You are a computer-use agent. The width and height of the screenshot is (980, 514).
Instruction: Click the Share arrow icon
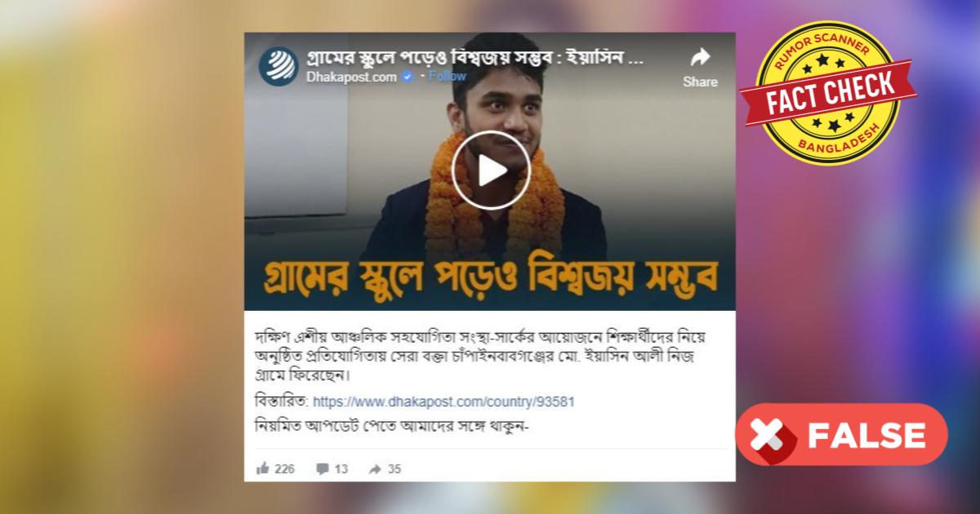tap(701, 58)
